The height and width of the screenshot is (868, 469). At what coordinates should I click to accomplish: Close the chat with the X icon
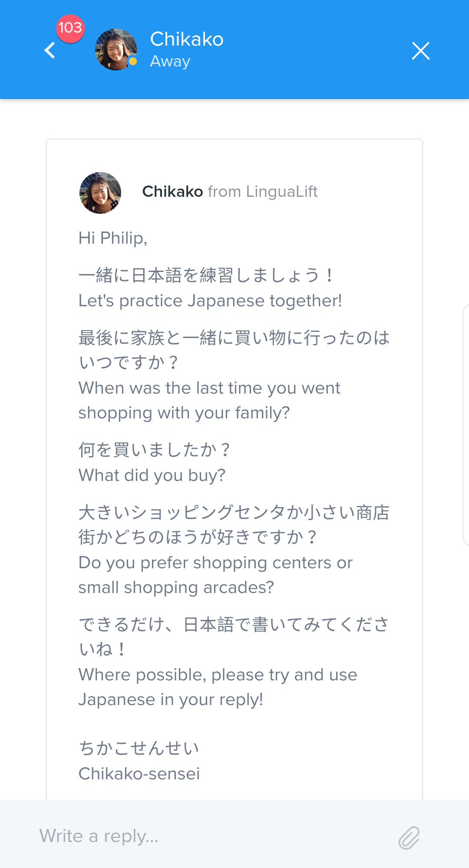click(x=420, y=51)
